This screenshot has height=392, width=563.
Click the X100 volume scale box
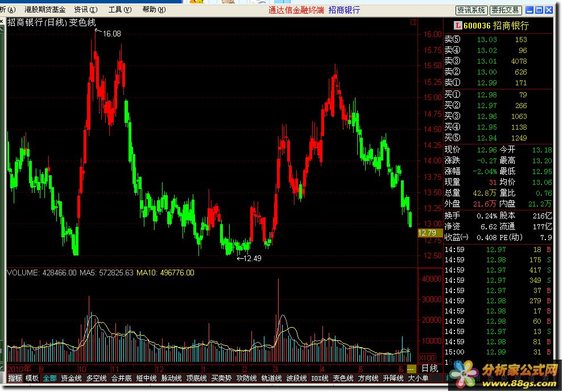point(427,358)
